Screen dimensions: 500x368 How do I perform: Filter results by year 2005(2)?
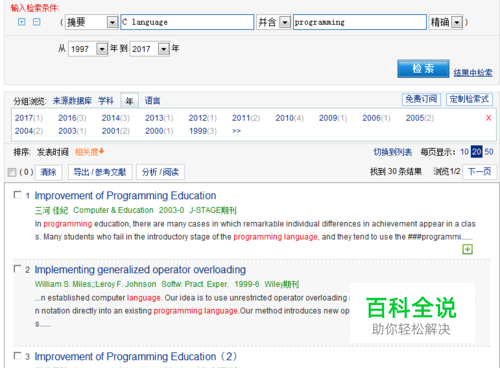pos(420,118)
